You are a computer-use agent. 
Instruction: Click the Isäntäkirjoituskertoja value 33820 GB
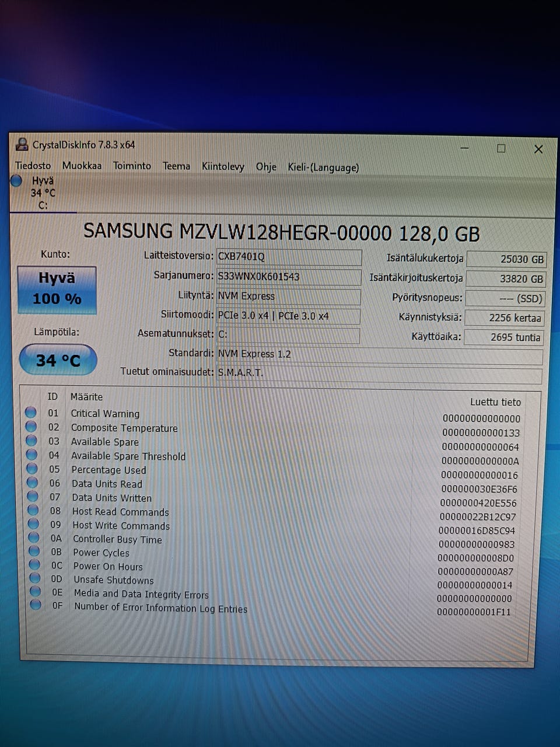(x=506, y=279)
